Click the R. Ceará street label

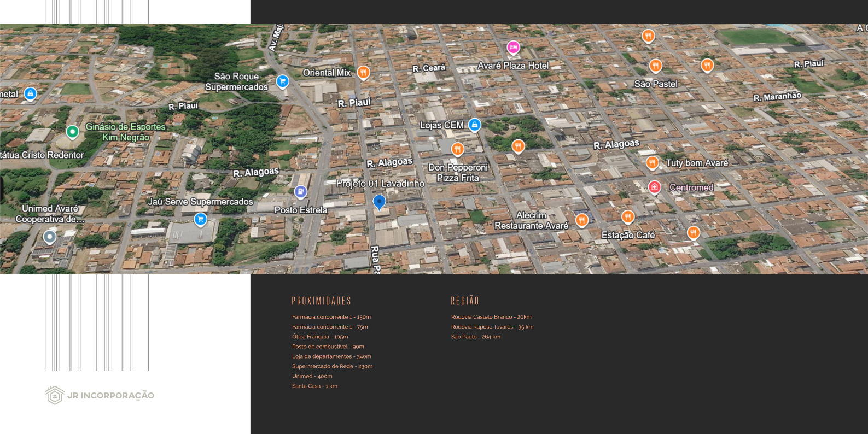coord(429,68)
